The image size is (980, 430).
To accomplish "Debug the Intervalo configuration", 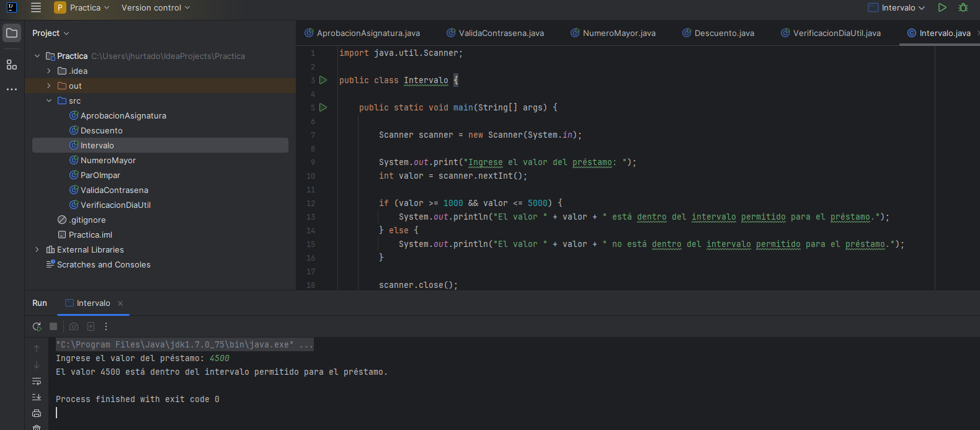I will tap(963, 7).
